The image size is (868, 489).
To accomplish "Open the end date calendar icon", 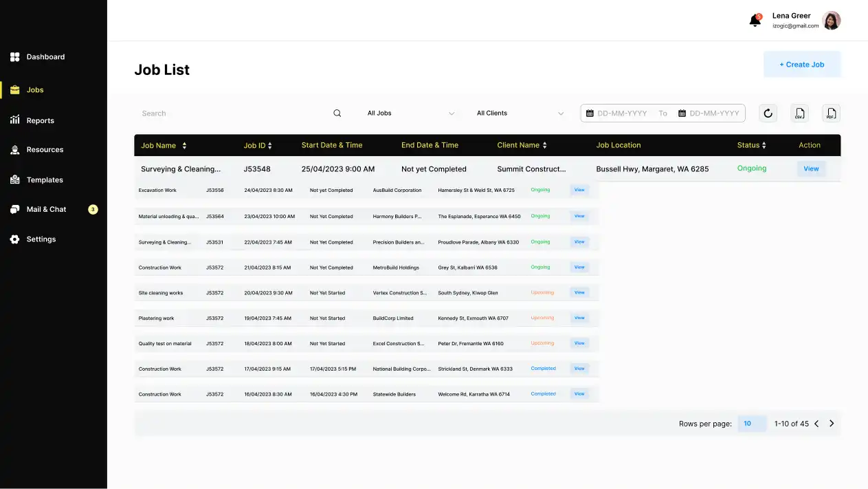I will [682, 113].
